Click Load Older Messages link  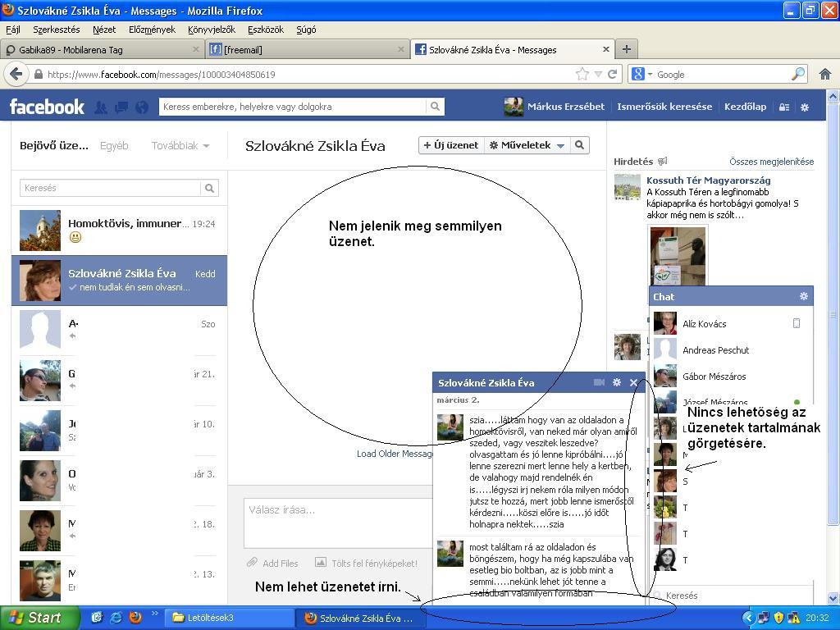click(395, 454)
